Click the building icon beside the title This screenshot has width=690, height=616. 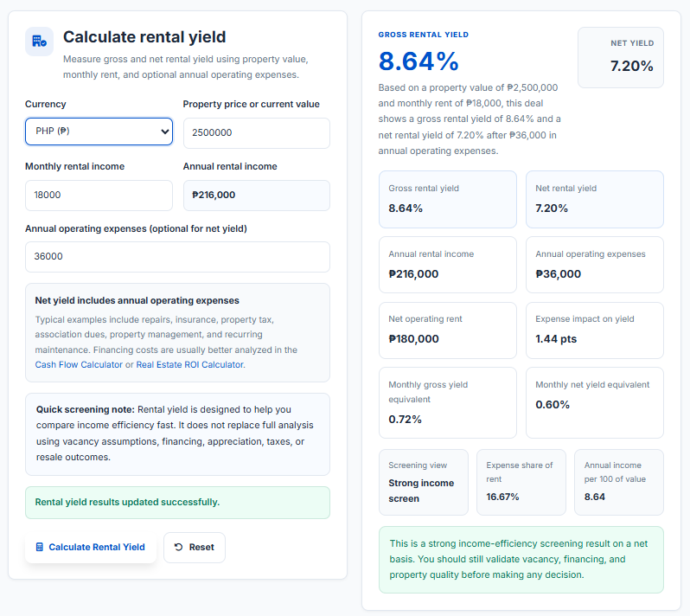pos(39,42)
